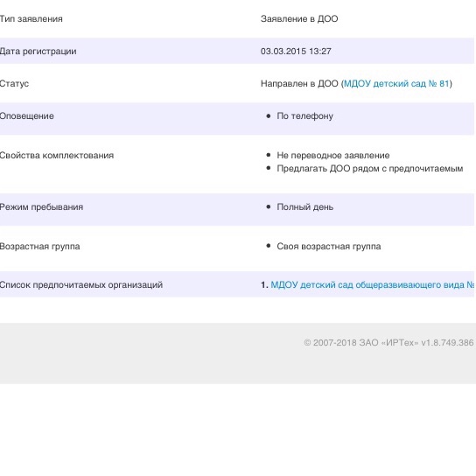The height and width of the screenshot is (476, 476).
Task: Click the Свойства комплектования label
Action: pos(57,156)
